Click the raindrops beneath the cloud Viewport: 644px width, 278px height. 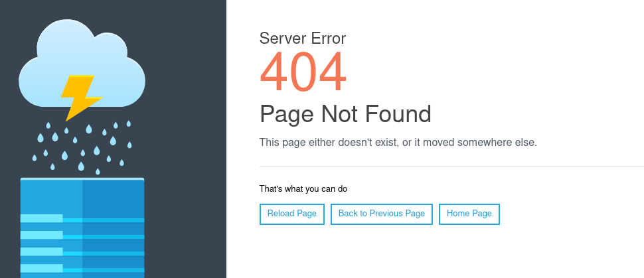(82, 147)
